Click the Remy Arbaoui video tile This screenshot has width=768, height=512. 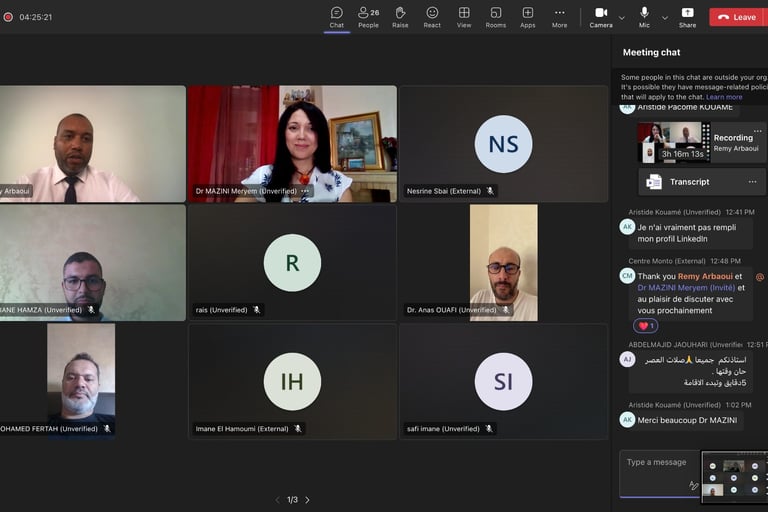pyautogui.click(x=93, y=144)
